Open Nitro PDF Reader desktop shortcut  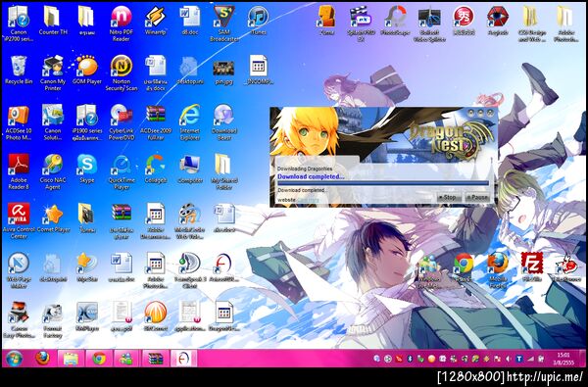(x=122, y=24)
